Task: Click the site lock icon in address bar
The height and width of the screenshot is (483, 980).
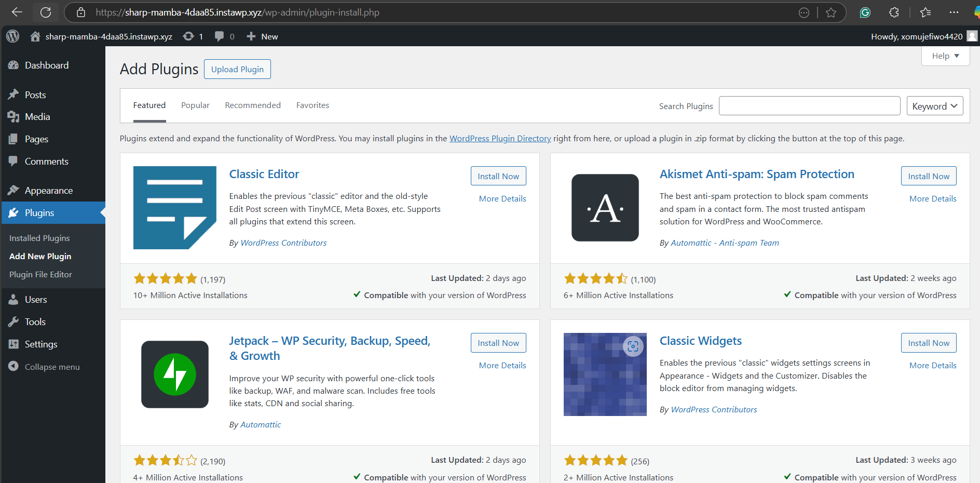Action: (x=81, y=12)
